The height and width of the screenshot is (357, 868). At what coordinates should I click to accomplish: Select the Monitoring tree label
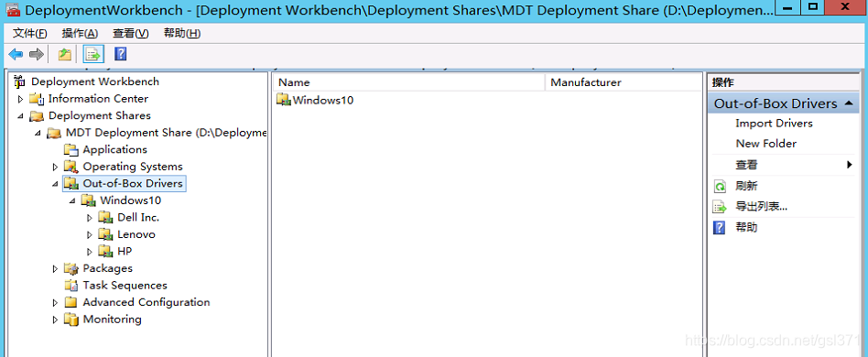coord(113,319)
